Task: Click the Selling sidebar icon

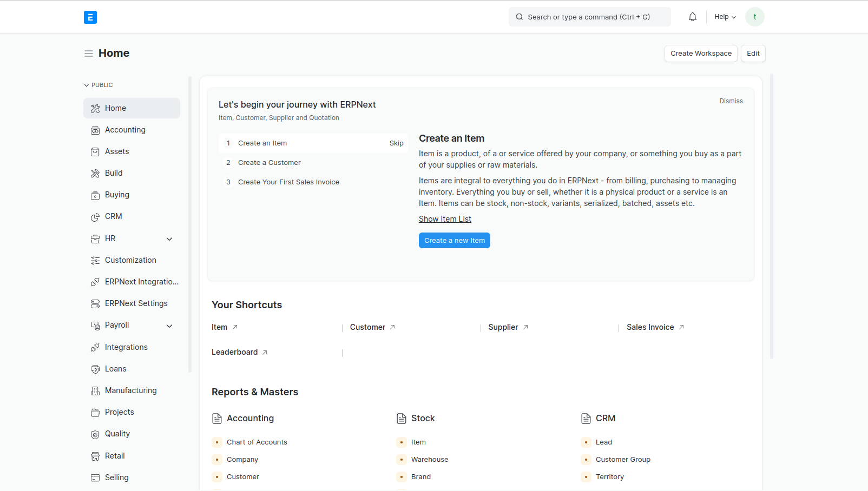Action: (95, 478)
